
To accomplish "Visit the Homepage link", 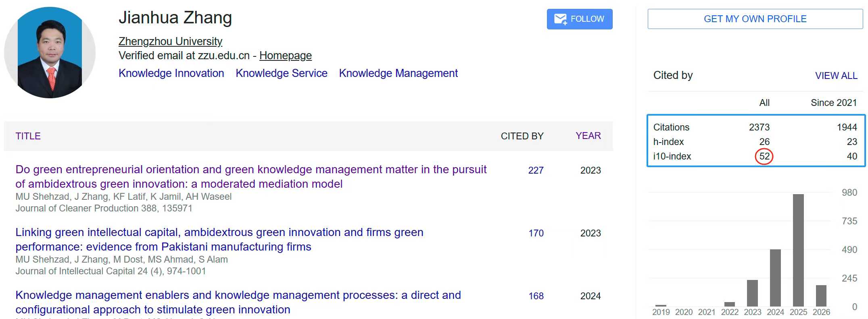I will pos(285,56).
